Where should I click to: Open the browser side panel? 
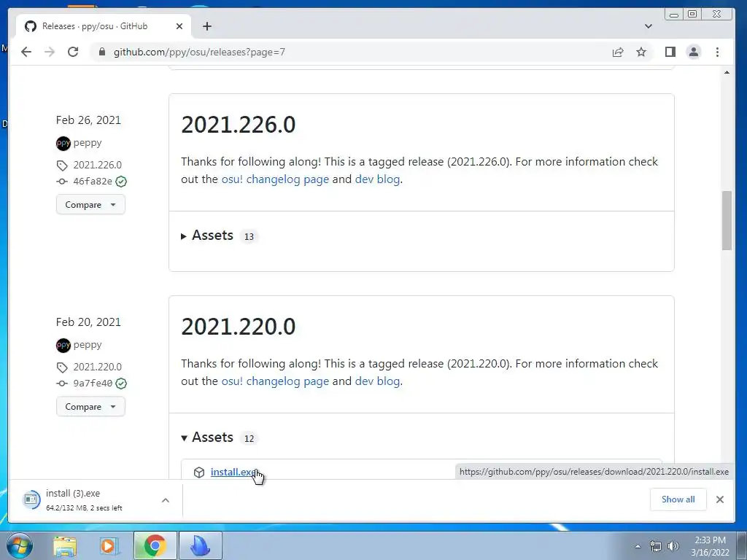(x=670, y=52)
